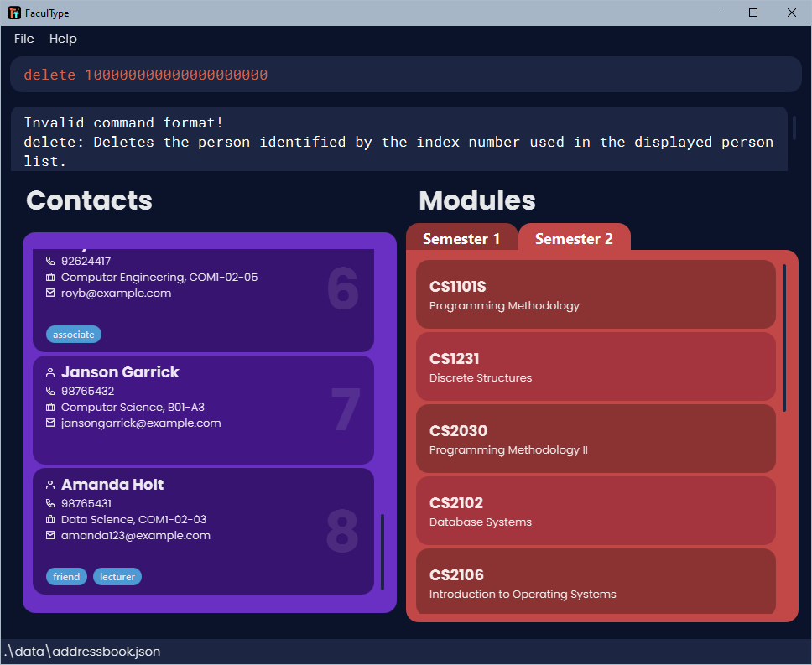Click 'Computer Engineering, COM1-02-05' text

159,277
